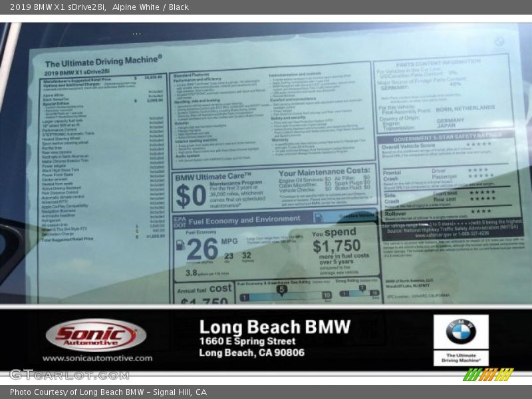The width and height of the screenshot is (532, 399).
Task: Click 'Fuel Economy and Environment' banner
Action: [x=244, y=220]
